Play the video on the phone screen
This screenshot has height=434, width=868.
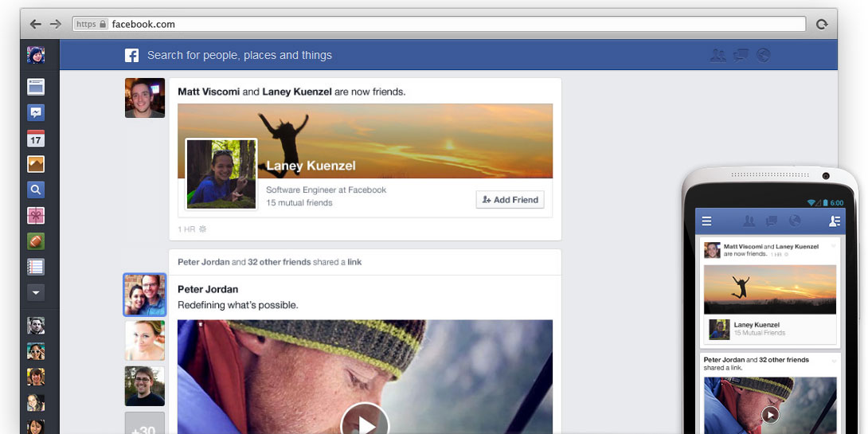point(770,415)
